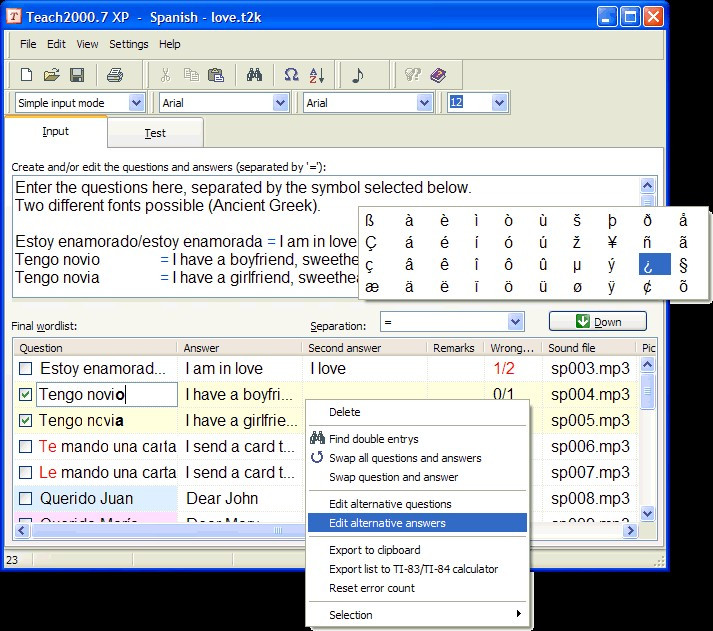Check the Estoy enamorad... row checkbox
713x631 pixels.
25,368
